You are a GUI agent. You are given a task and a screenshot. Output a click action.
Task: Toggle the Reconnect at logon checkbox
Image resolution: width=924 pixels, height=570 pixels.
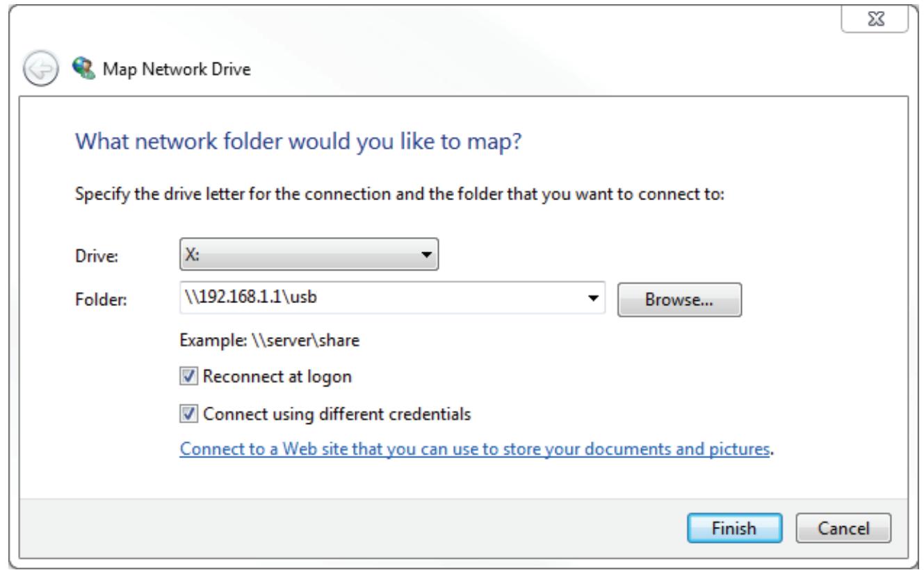coord(188,377)
